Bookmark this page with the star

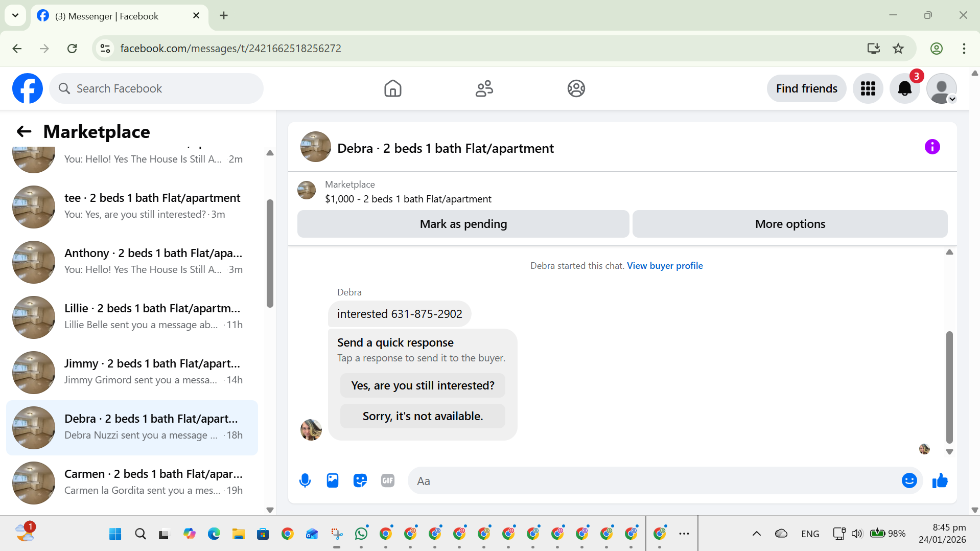click(x=898, y=49)
